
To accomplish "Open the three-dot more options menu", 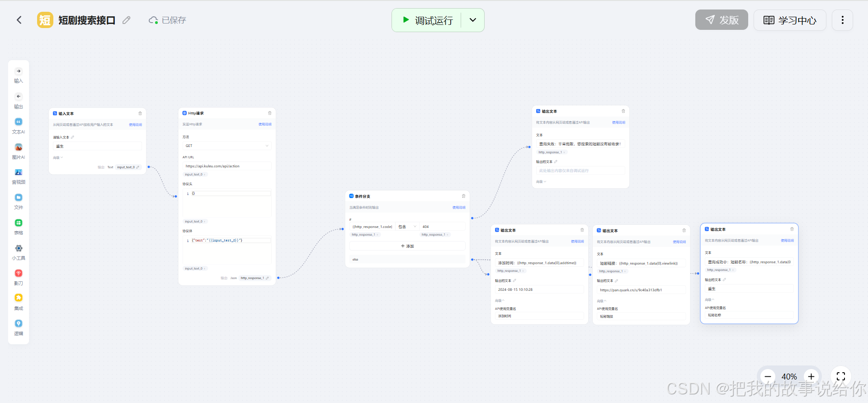I will (x=842, y=20).
